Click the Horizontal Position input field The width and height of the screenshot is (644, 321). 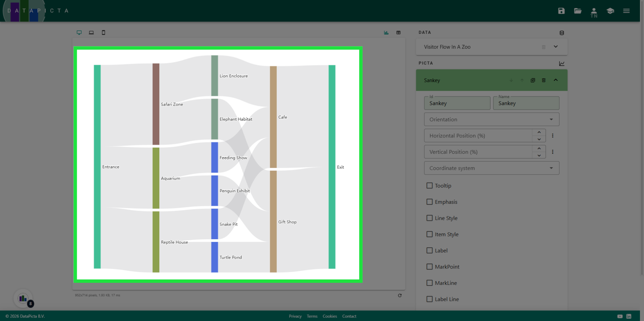tap(478, 136)
